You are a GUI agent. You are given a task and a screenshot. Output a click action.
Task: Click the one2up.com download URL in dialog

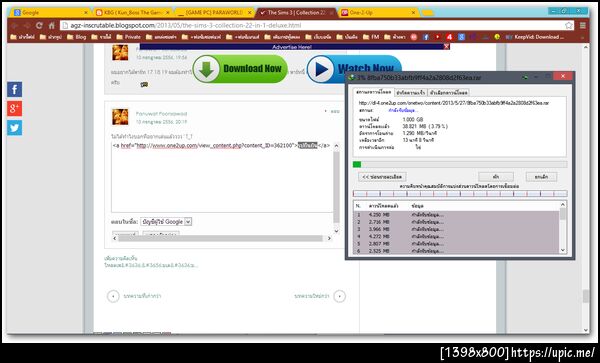(x=454, y=103)
